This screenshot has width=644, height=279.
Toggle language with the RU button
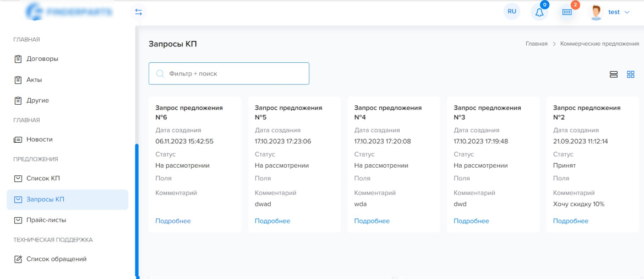click(512, 12)
